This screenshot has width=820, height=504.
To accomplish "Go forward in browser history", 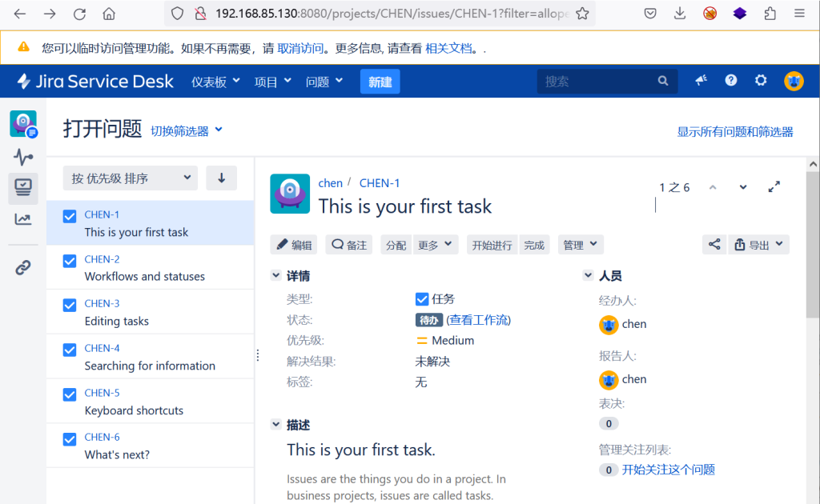I will click(50, 14).
